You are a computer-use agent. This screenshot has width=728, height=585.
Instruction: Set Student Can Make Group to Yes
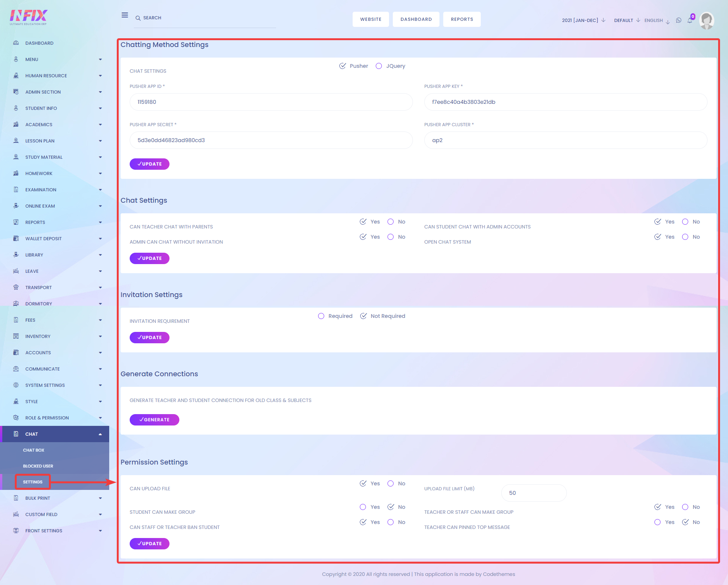[x=363, y=507]
